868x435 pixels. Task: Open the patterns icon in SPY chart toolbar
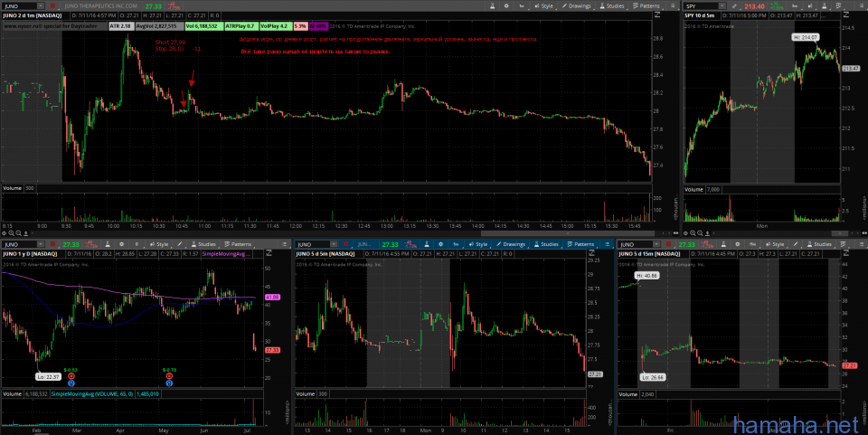(837, 6)
